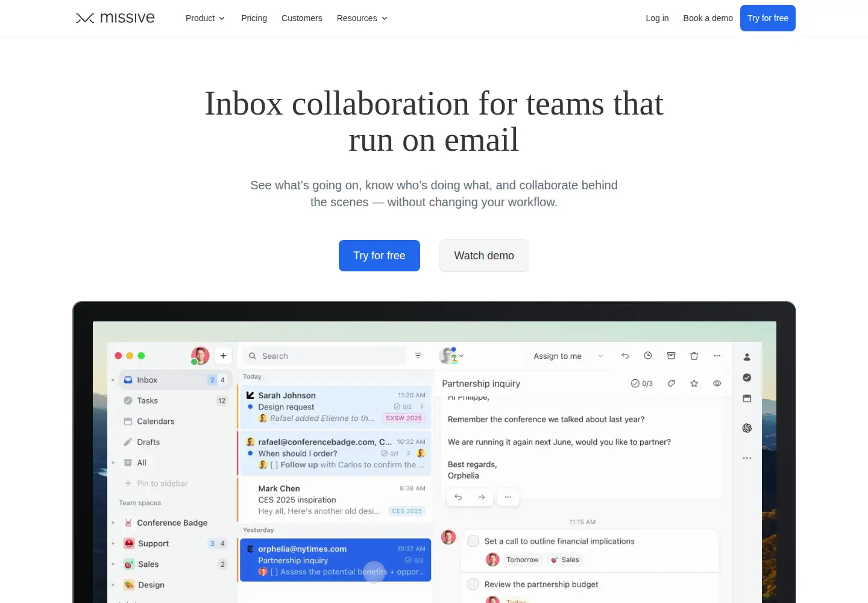Click the 0/3 tasks counter in header
868x603 pixels.
641,384
